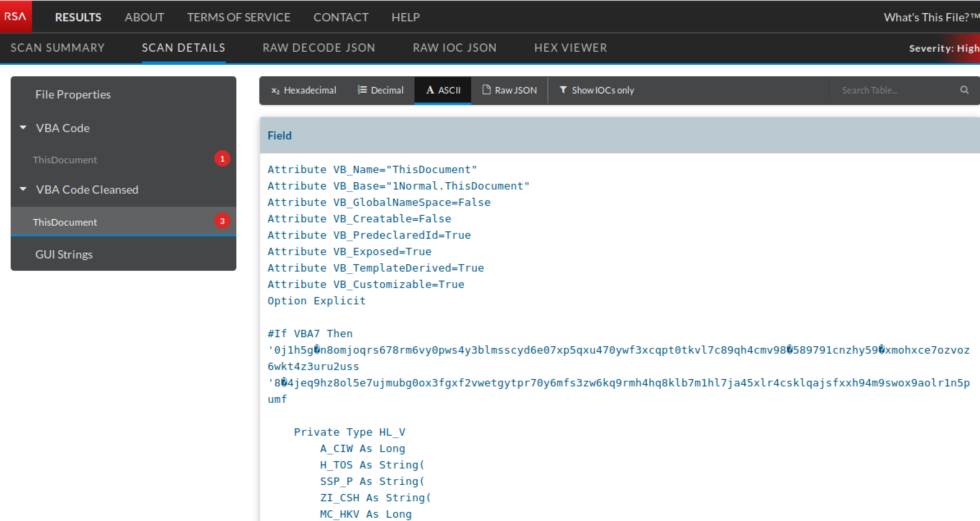Select File Properties in sidebar
980x521 pixels.
click(x=73, y=94)
